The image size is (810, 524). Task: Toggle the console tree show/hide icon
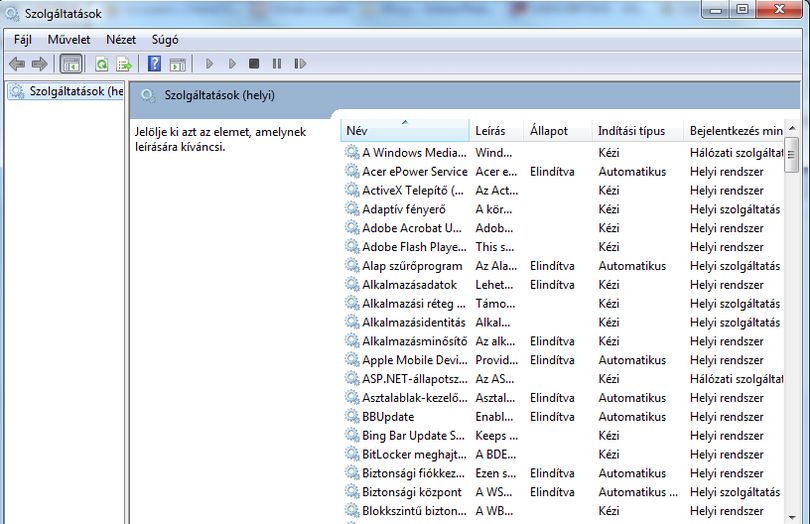click(x=71, y=64)
